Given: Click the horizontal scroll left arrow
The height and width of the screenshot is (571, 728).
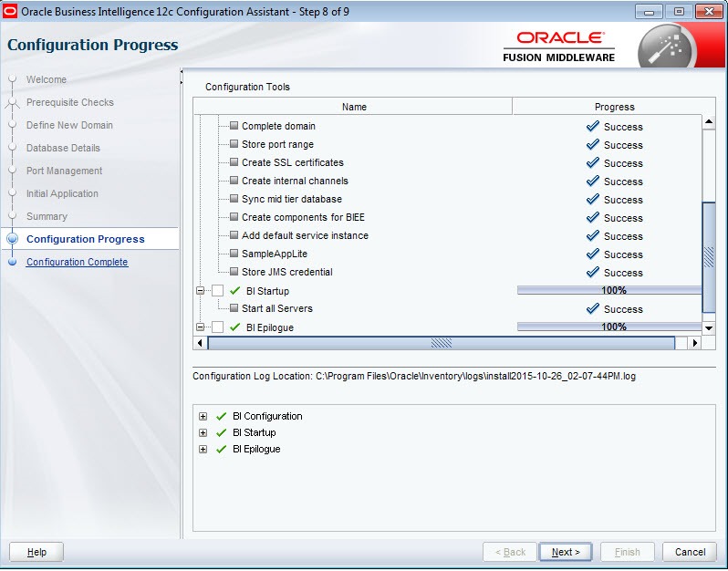Looking at the screenshot, I should (x=200, y=343).
